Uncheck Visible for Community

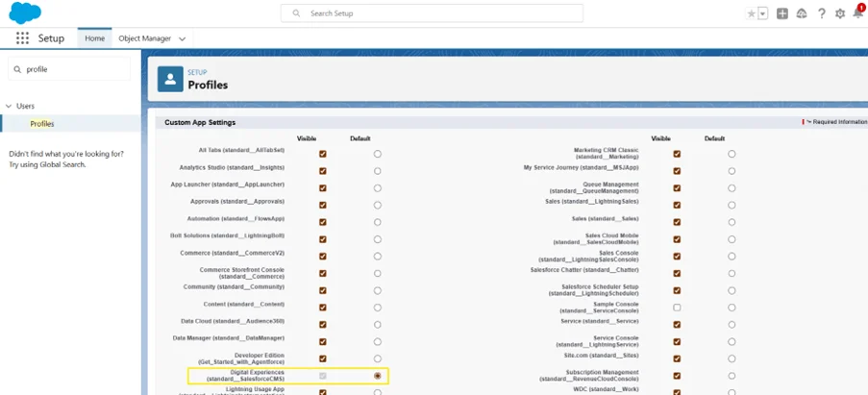pyautogui.click(x=323, y=290)
